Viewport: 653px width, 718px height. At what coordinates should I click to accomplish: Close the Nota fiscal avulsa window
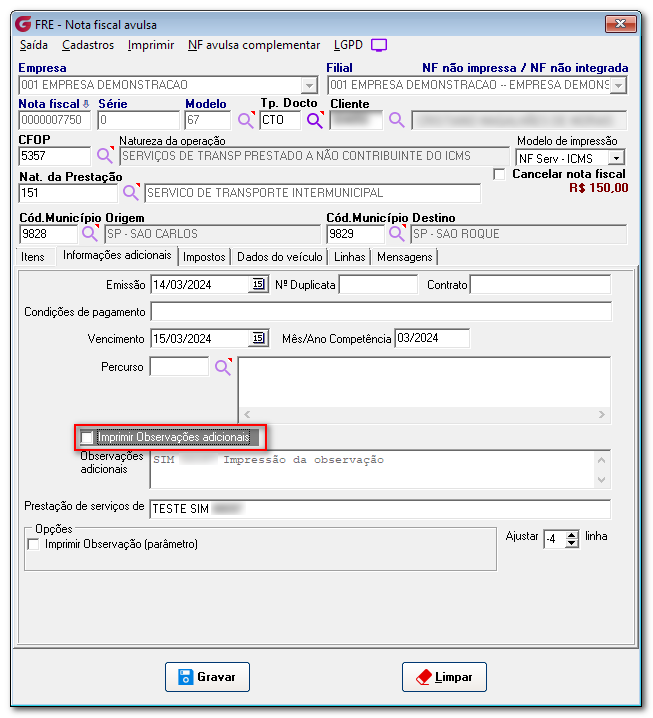[620, 24]
